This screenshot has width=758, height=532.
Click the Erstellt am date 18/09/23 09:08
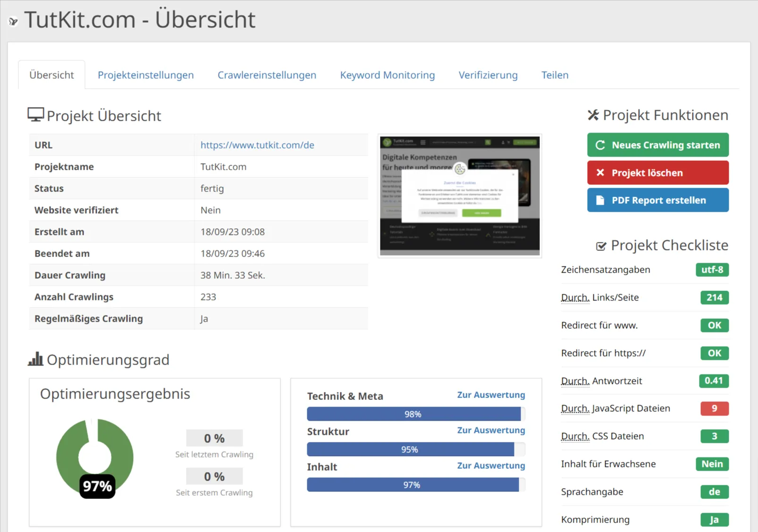pos(233,232)
